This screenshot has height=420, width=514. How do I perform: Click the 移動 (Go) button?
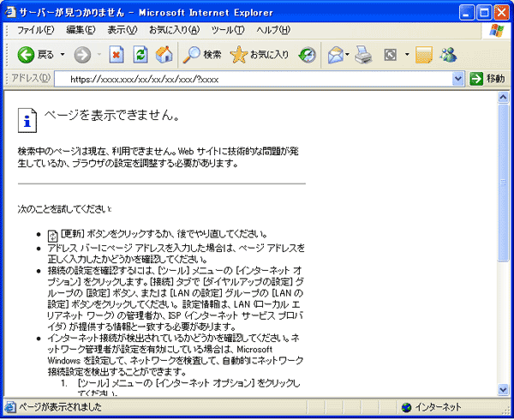point(487,79)
